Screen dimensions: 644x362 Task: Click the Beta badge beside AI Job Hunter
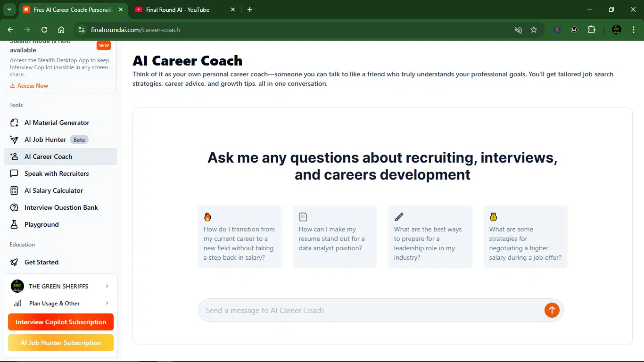pyautogui.click(x=79, y=140)
